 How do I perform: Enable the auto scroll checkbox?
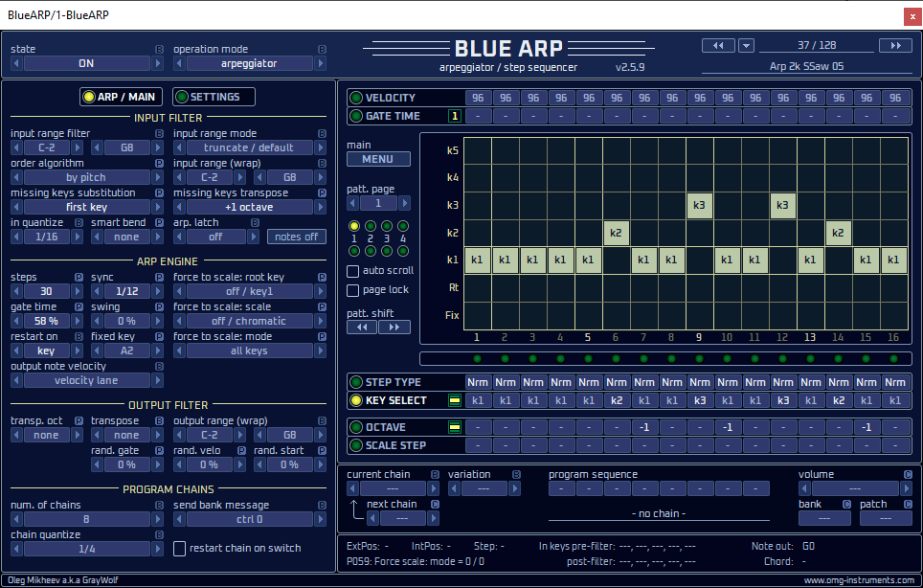click(353, 271)
